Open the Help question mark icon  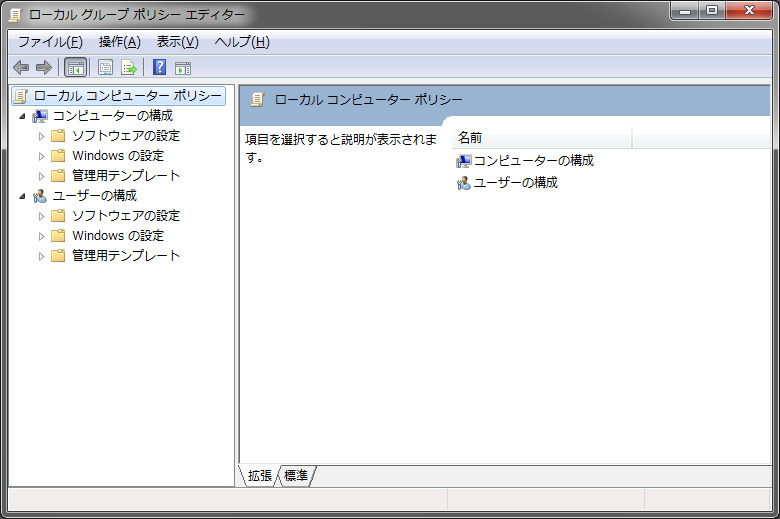click(159, 67)
